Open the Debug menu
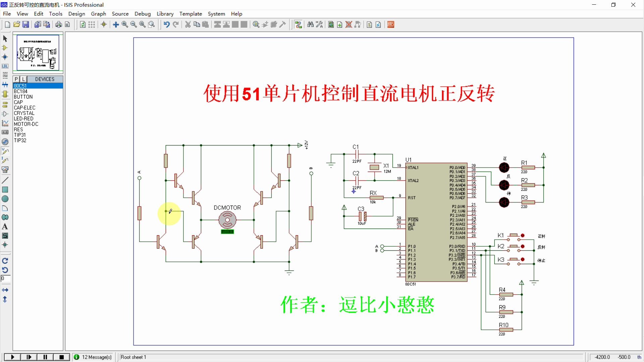Screen dimensions: 644x362 pos(143,14)
